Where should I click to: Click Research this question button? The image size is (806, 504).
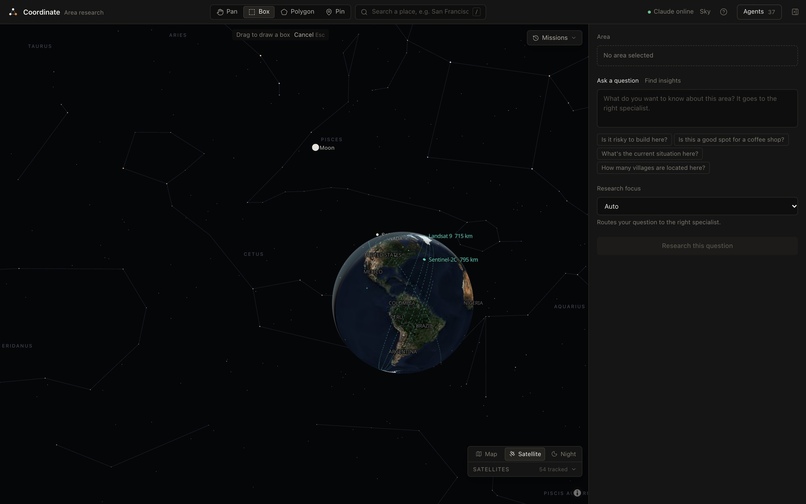pos(697,246)
